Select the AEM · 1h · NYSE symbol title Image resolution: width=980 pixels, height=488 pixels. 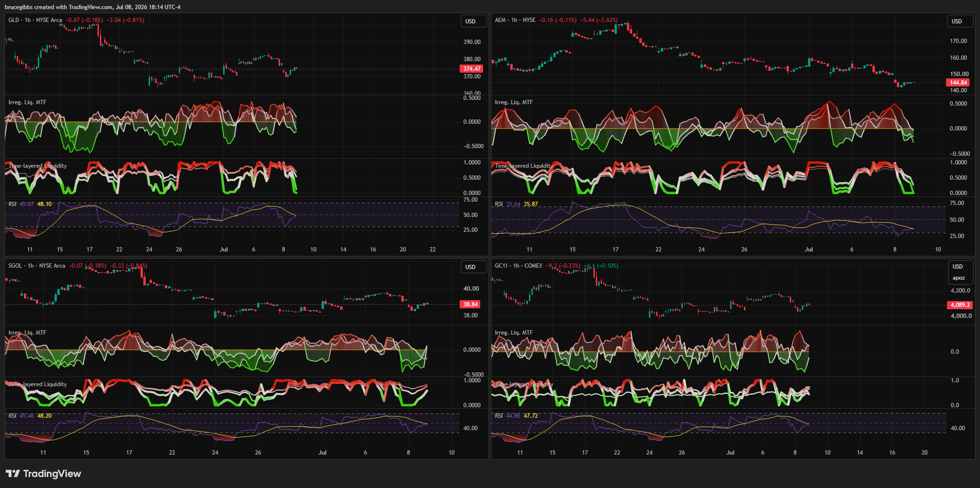click(515, 20)
